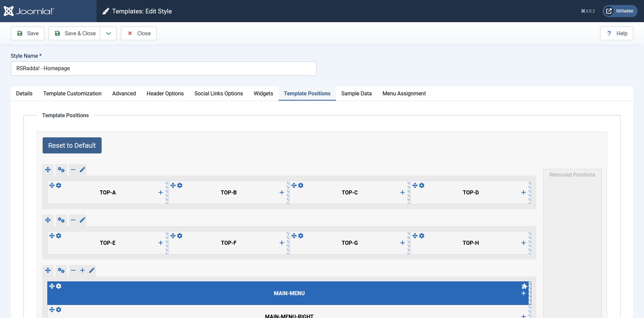Click the puzzle piece icon in MAIN-MENU
Viewport: 644px width, 318px height.
click(524, 286)
